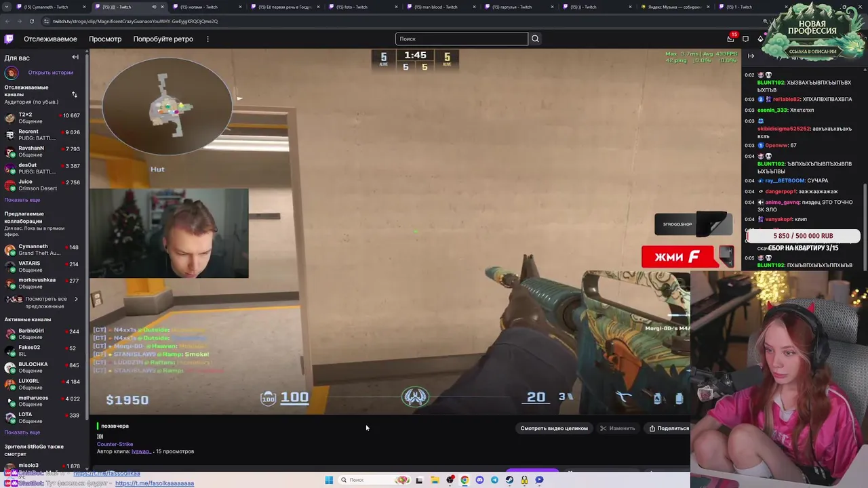Close the 'Cymanneth - Twitch' browser tab
The image size is (868, 488).
84,7
